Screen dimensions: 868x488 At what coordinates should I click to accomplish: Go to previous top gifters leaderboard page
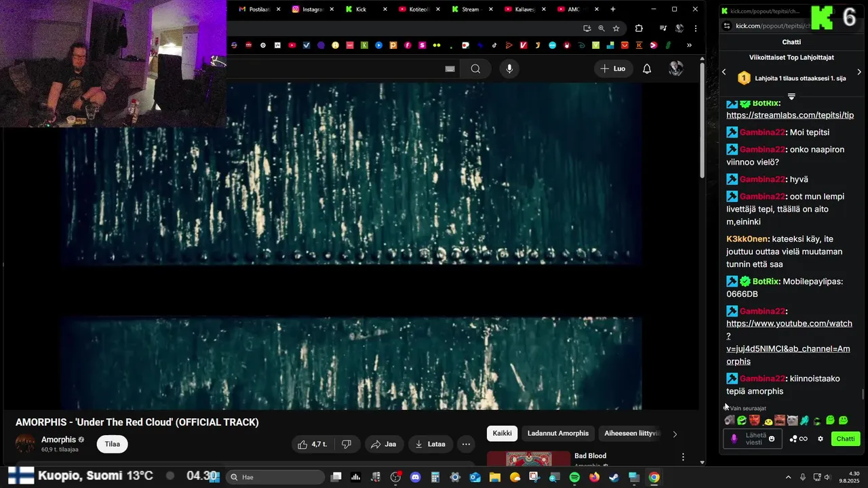pyautogui.click(x=724, y=72)
